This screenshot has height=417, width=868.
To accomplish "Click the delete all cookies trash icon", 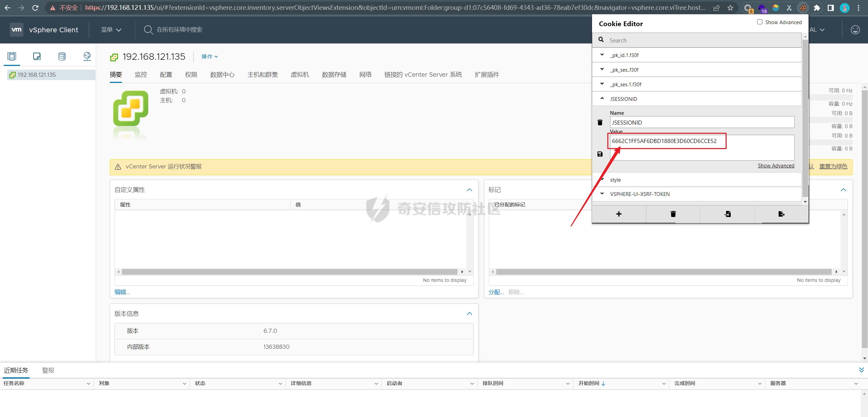I will [673, 214].
